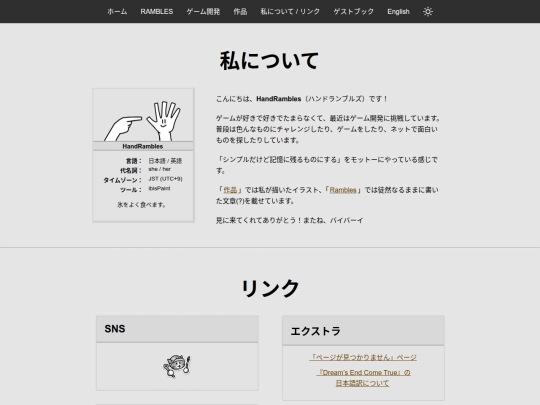Open the Dream's End Come True translation link
540x405 pixels.
363,378
